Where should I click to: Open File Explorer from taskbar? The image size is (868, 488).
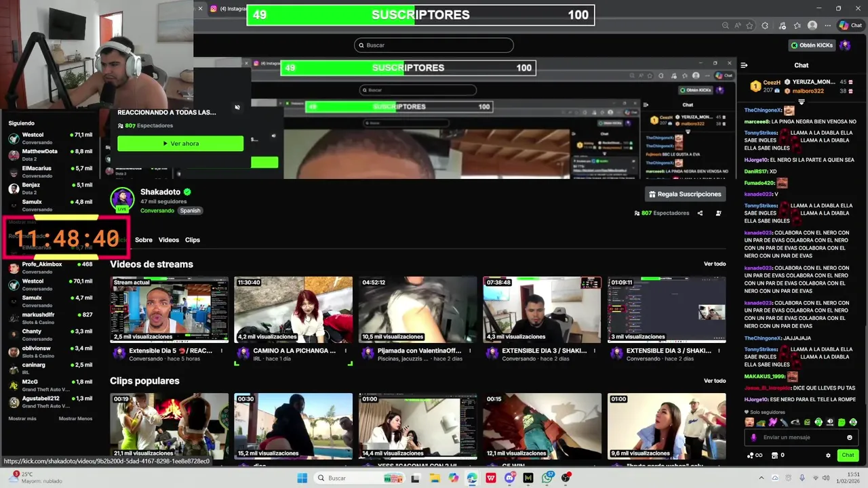point(435,478)
